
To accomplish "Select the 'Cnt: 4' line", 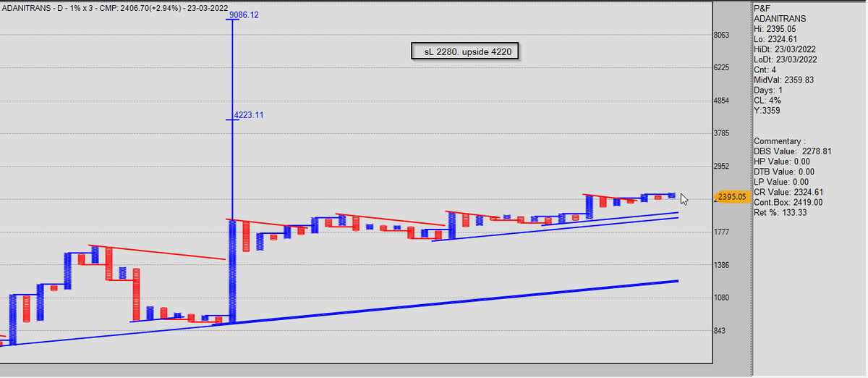I will point(765,70).
